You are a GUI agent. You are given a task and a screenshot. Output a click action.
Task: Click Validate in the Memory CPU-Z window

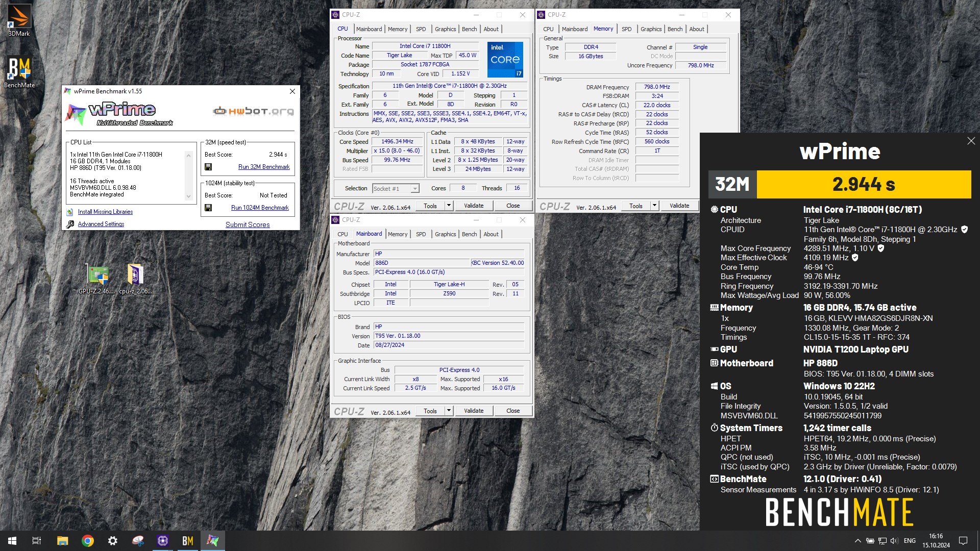click(679, 206)
